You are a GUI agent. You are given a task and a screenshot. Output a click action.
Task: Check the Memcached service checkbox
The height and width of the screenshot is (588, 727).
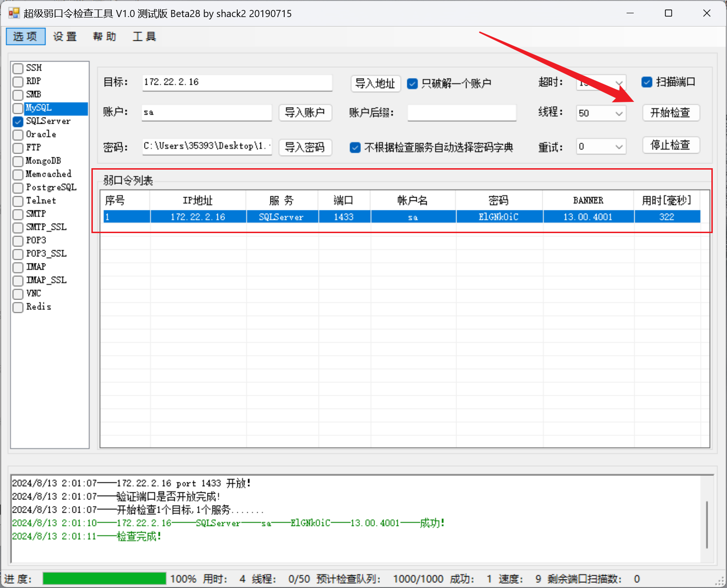click(18, 174)
